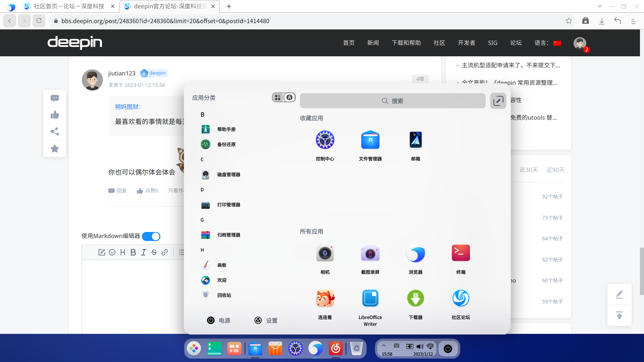The height and width of the screenshot is (362, 644).
Task: Click the launcher fullscreen toggle icon
Action: click(498, 101)
